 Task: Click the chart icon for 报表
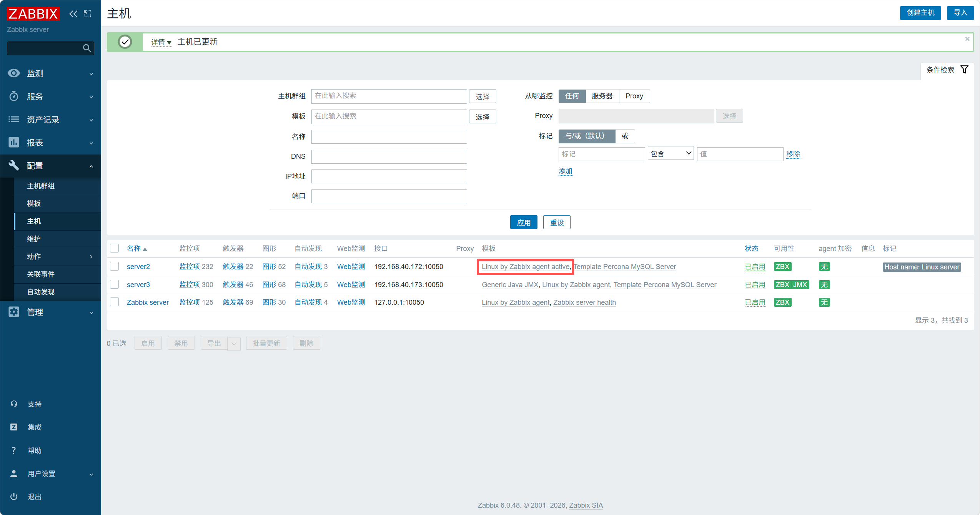(14, 142)
